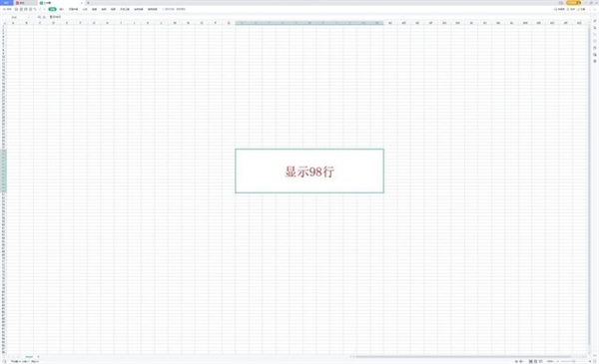Open the 公式 ribbon tab

coord(85,9)
